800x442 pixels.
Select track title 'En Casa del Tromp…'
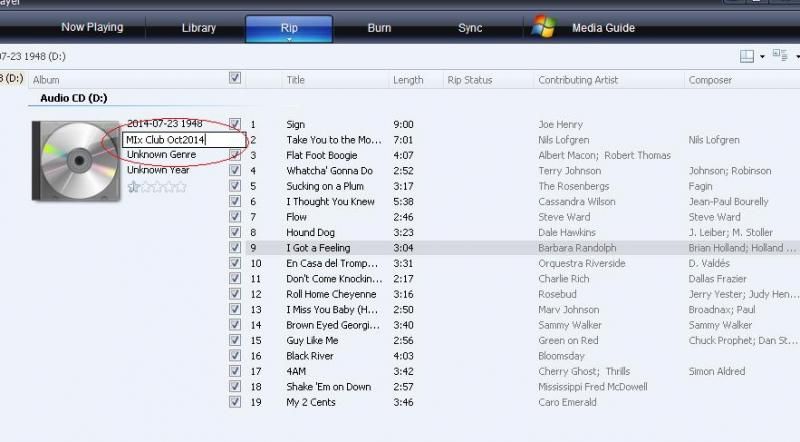[332, 263]
